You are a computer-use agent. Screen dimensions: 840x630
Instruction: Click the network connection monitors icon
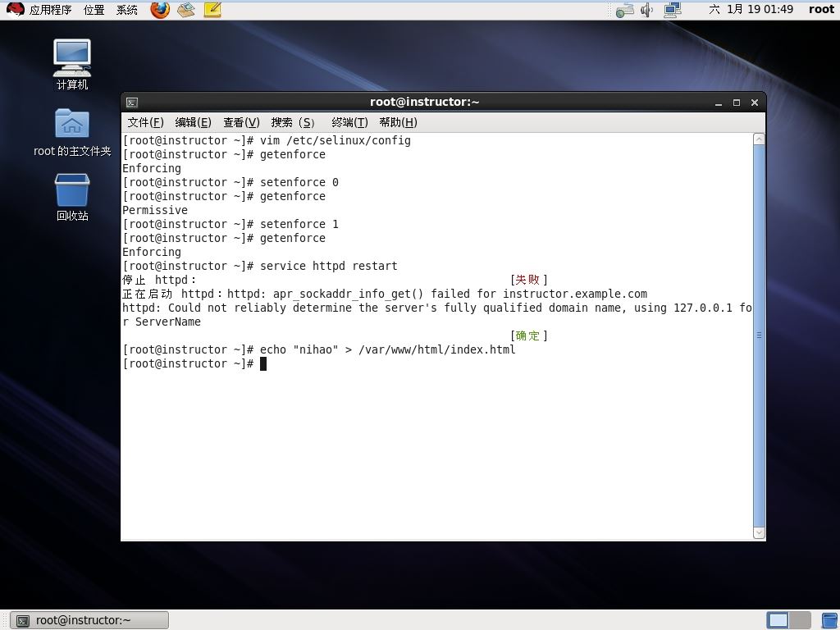point(673,10)
